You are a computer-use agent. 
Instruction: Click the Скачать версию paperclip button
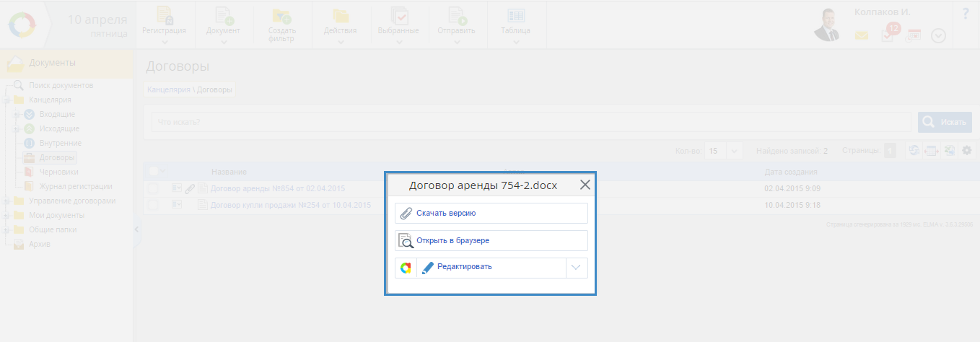(491, 213)
